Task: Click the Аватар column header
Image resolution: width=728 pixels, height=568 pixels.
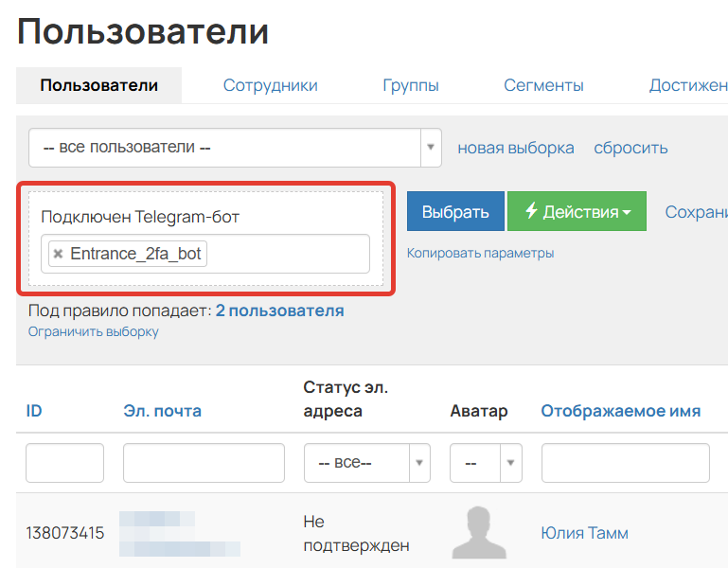Action: click(479, 411)
